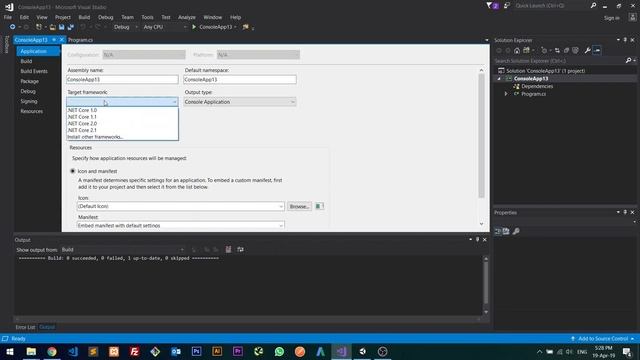
Task: Choose Install other frameworks option
Action: 122,137
